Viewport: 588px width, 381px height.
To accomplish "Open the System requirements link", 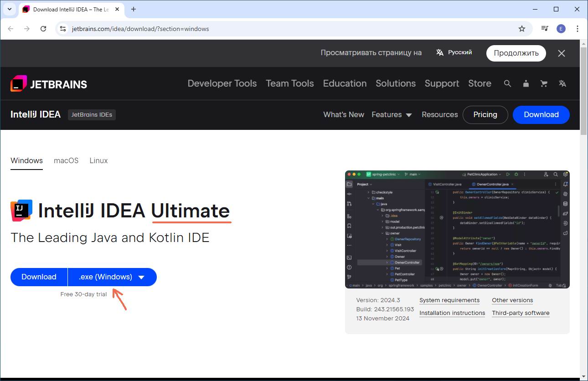I will tap(449, 300).
